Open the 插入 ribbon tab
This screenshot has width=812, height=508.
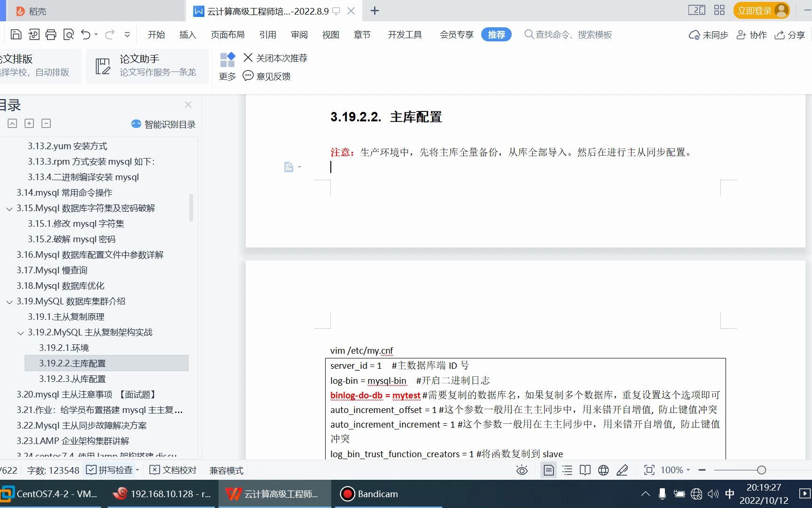coord(187,34)
